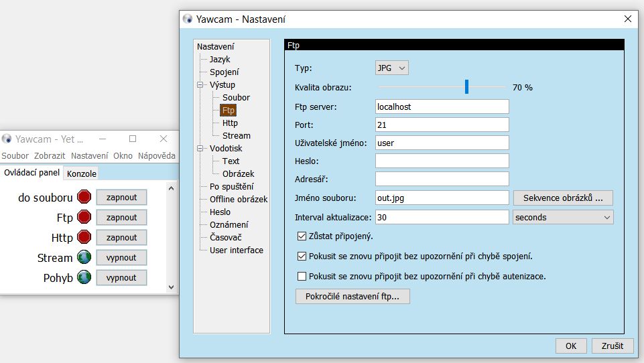Click the green globe icon beside Stream

click(84, 257)
